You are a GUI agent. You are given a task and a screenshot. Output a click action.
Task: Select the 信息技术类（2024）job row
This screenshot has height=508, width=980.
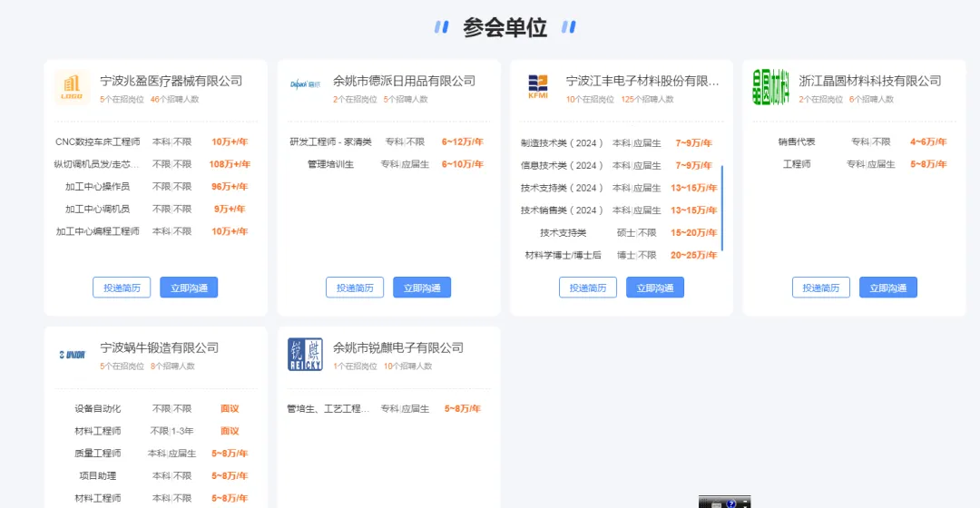(620, 166)
